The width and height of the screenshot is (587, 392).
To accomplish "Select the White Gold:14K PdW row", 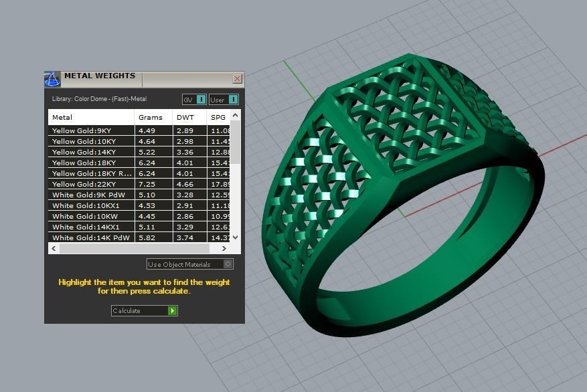I will point(139,237).
